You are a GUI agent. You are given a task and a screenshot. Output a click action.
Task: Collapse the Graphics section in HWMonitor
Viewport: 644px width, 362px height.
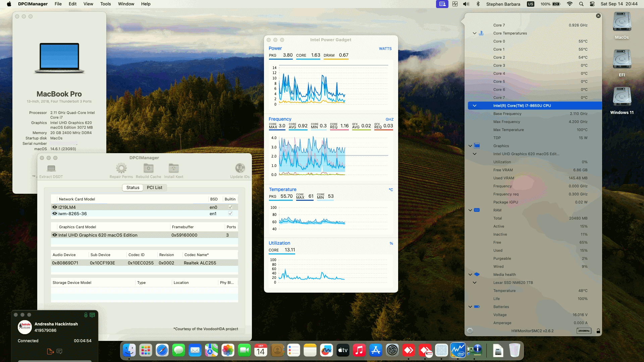pos(470,145)
